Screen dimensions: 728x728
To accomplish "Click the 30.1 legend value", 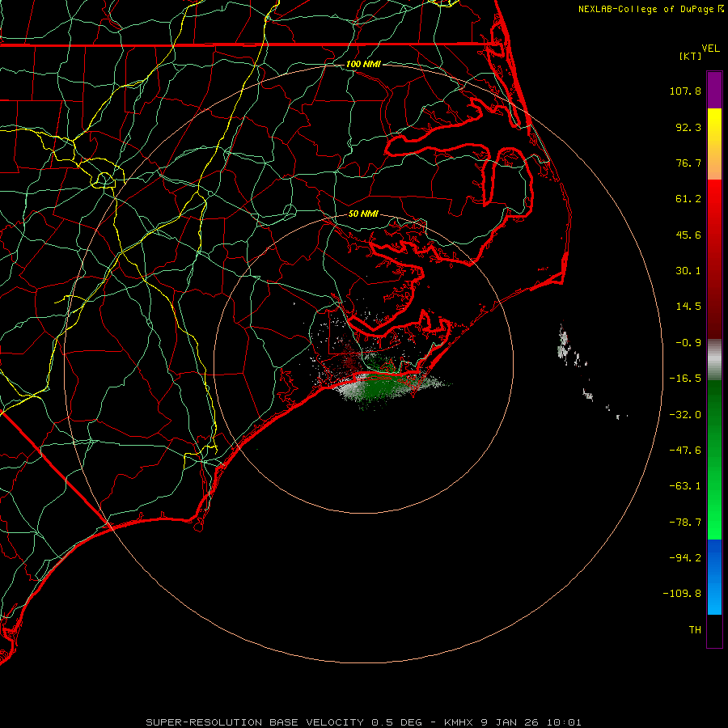I will pos(688,271).
